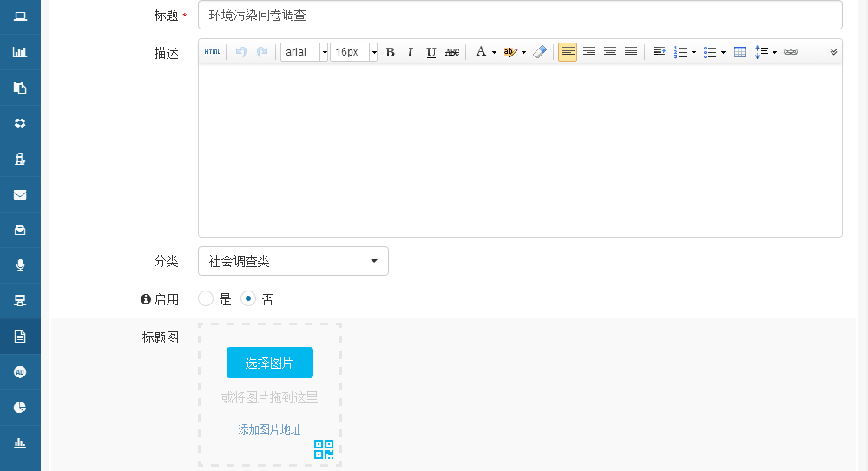
Task: Open the envelope mail sidebar item
Action: (x=20, y=194)
